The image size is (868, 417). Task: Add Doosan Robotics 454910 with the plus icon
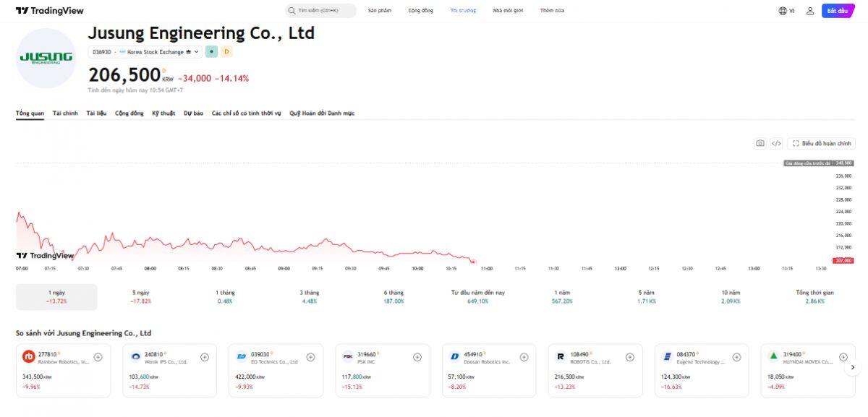click(524, 357)
